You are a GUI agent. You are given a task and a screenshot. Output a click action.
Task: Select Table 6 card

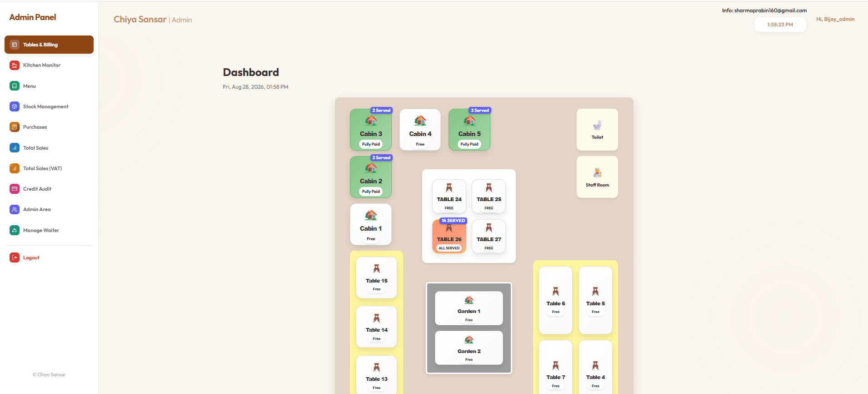556,300
